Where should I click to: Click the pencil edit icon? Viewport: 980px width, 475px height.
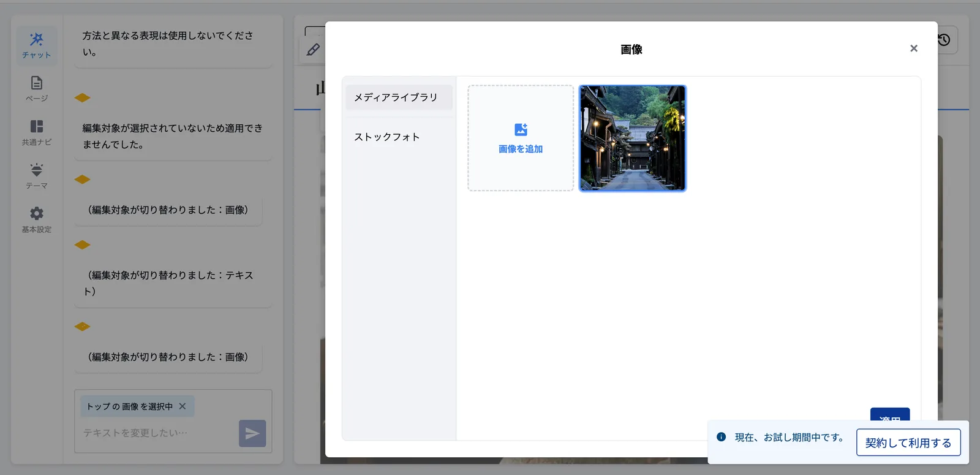click(x=313, y=50)
